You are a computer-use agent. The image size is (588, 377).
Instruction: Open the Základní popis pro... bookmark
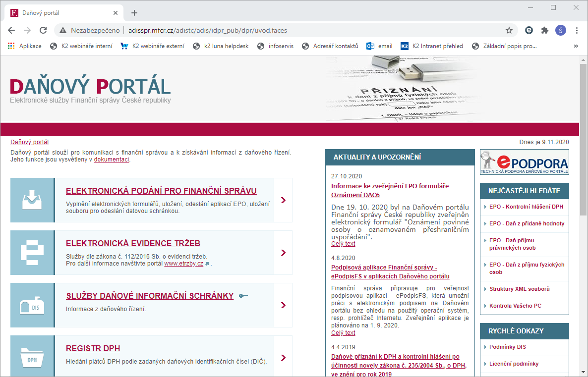(x=504, y=46)
